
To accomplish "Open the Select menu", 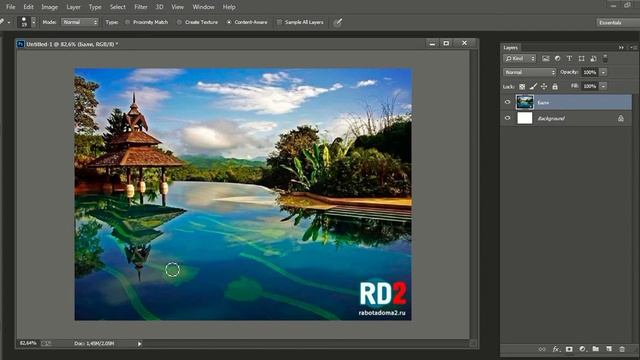I will 118,7.
